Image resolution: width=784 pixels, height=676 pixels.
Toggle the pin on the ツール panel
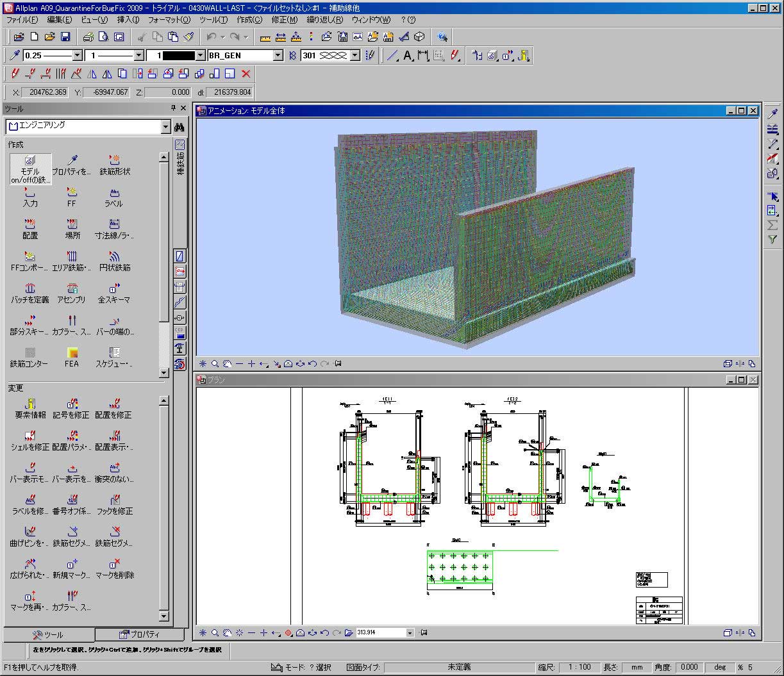173,109
